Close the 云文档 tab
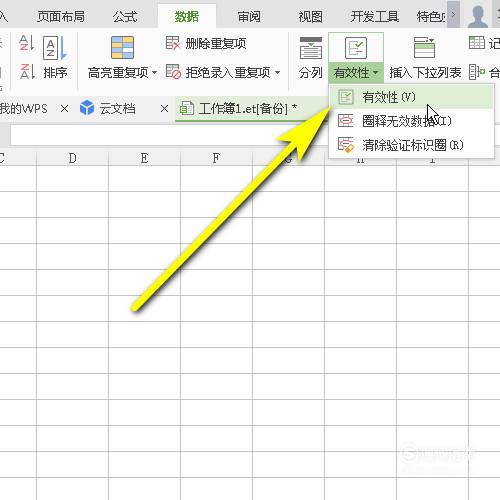 click(x=164, y=109)
